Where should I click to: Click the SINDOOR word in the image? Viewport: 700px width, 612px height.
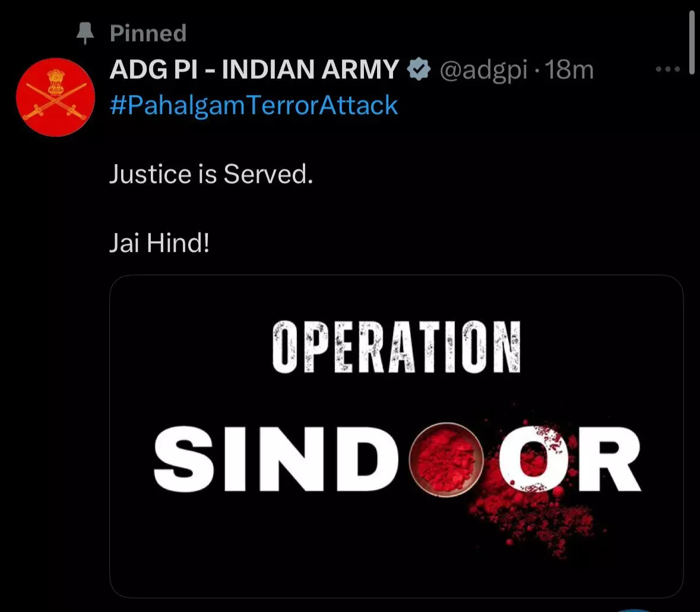397,459
